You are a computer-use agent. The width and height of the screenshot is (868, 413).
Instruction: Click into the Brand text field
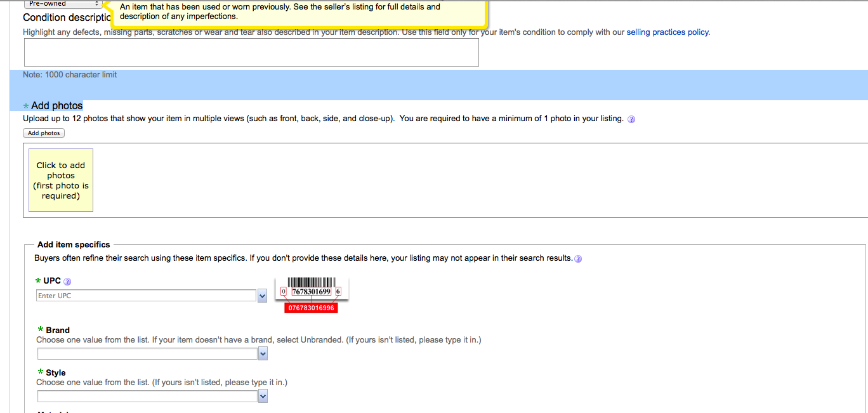(147, 354)
